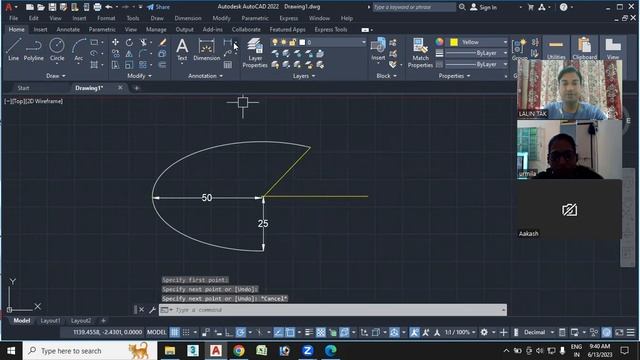Viewport: 640px width, 360px height.
Task: Expand the Layers panel
Action: pos(304,76)
